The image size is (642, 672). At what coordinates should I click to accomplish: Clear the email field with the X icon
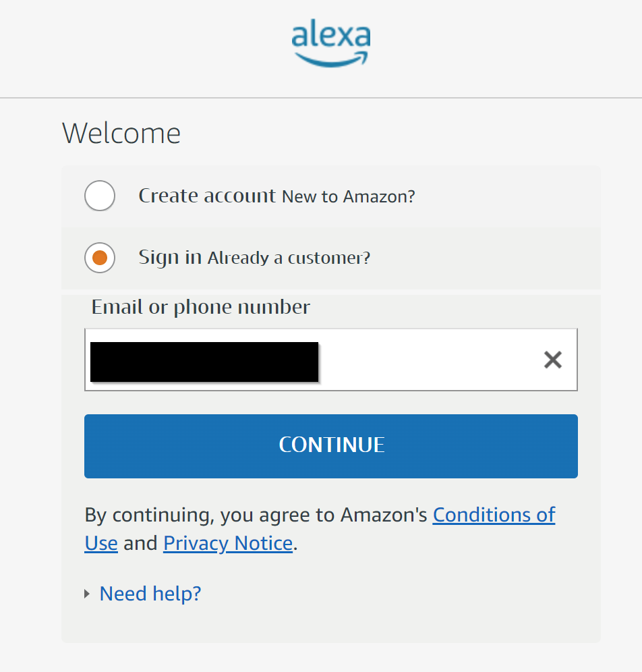point(553,360)
